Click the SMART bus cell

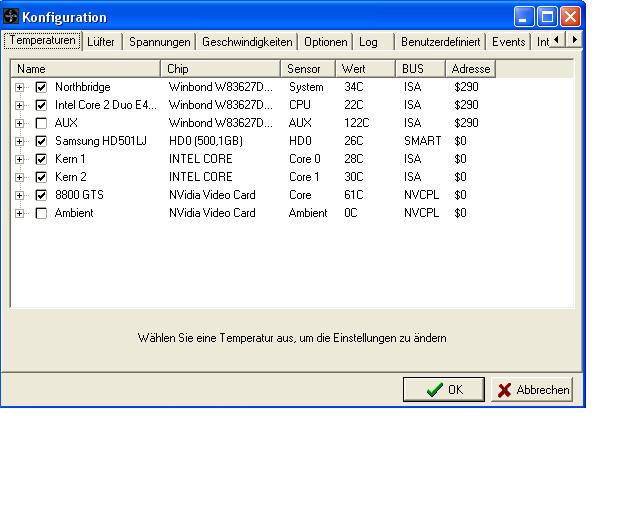coord(422,141)
